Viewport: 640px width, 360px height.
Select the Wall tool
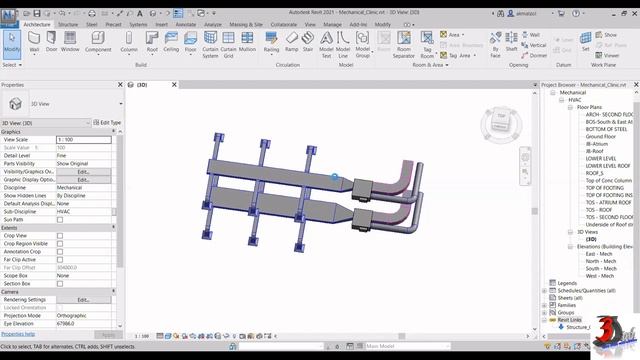[x=34, y=42]
